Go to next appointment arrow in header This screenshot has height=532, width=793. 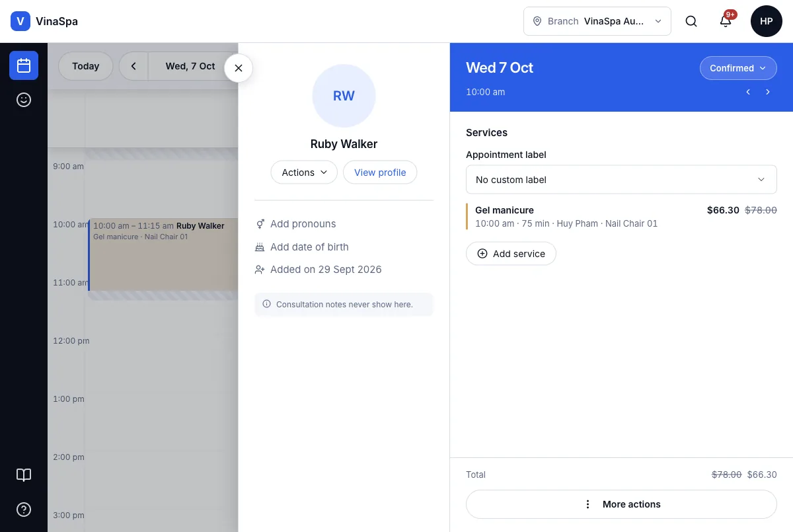768,92
